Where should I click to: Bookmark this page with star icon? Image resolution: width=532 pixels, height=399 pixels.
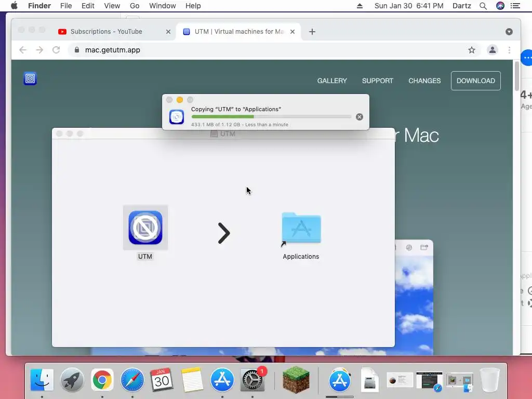(472, 50)
